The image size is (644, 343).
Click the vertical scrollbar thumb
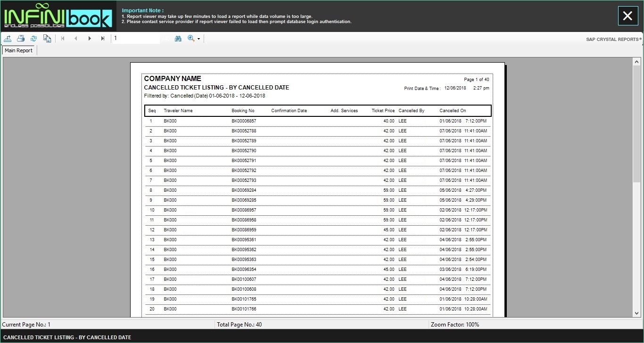(637, 124)
